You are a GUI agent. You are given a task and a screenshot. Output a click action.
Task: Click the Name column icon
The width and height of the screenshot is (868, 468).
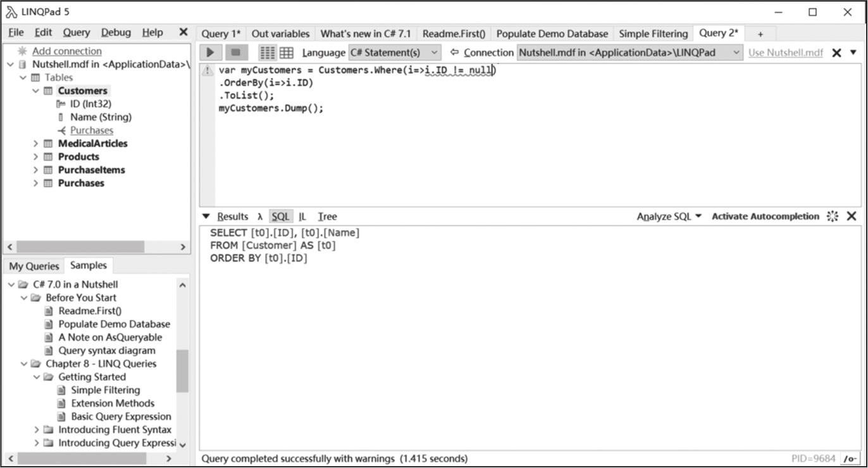tap(61, 117)
